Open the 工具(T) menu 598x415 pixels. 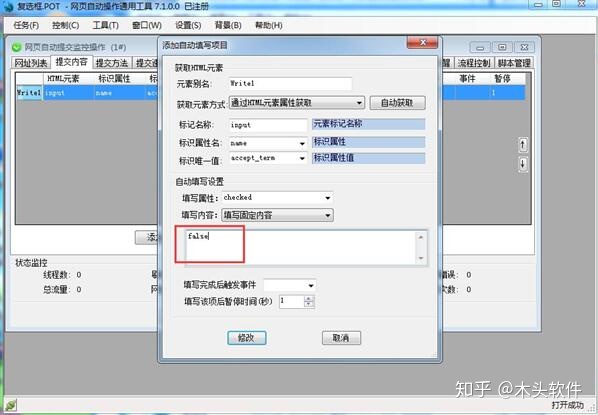105,26
